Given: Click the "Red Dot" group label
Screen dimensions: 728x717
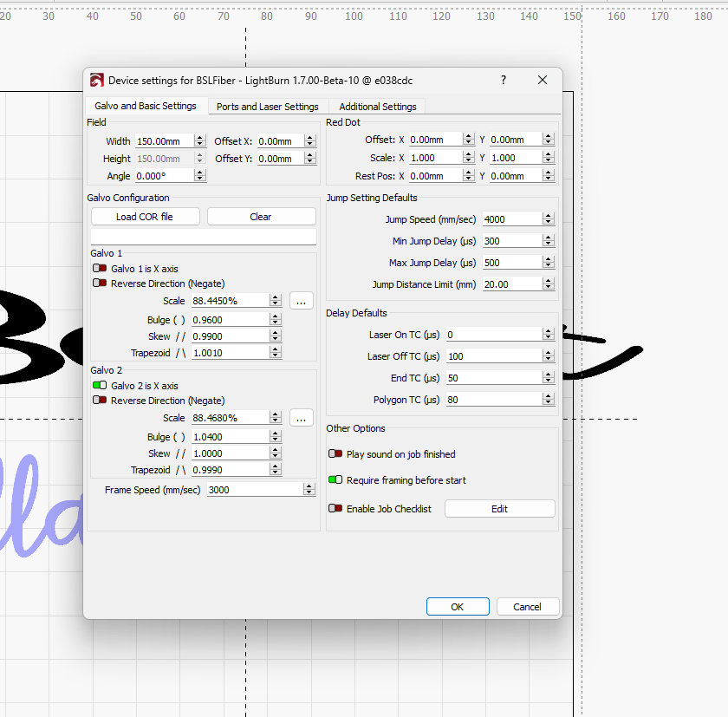Looking at the screenshot, I should point(343,122).
